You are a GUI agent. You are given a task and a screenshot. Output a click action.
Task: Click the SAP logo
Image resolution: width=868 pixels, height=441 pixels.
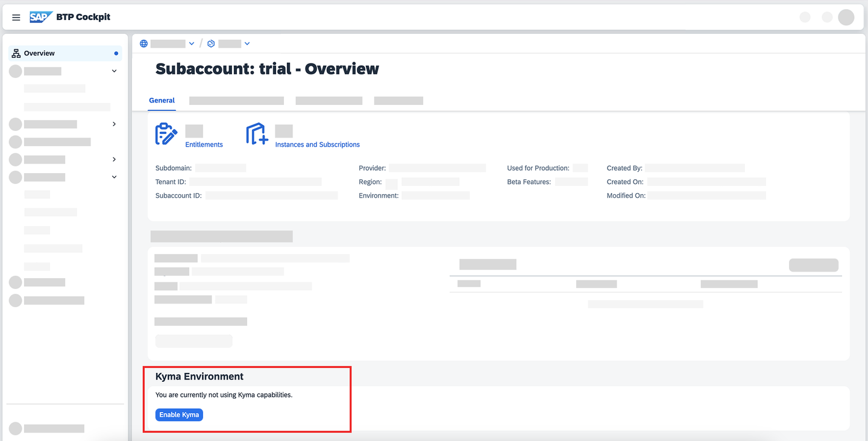(42, 17)
